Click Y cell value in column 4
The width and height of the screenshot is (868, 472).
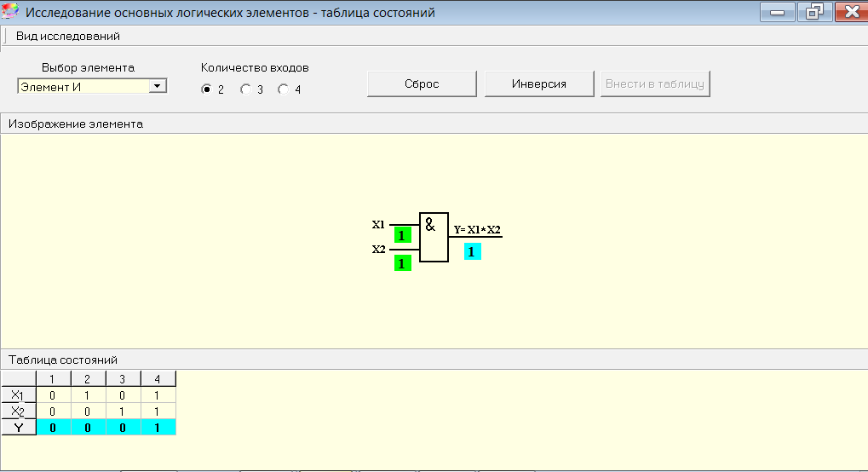click(x=158, y=427)
